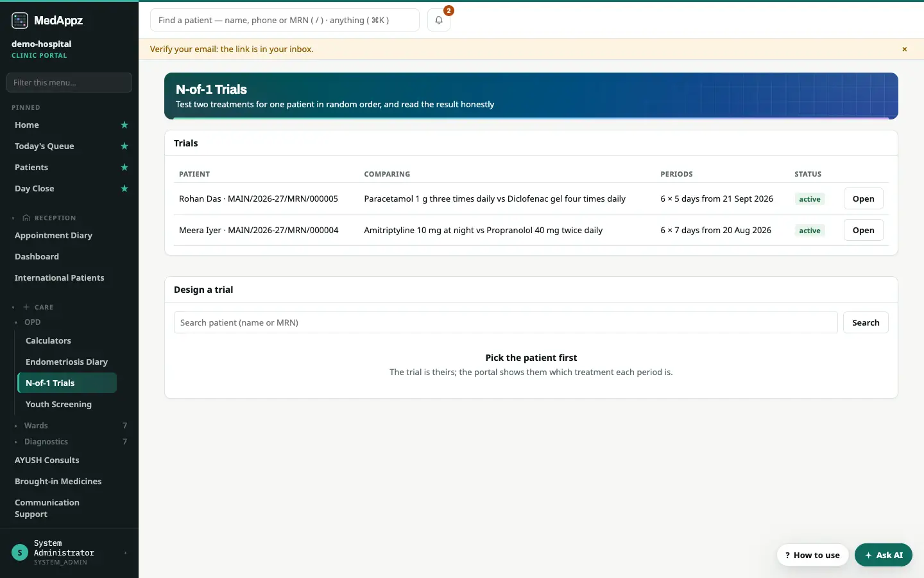The image size is (924, 578).
Task: Open Today's Queue
Action: pos(44,146)
